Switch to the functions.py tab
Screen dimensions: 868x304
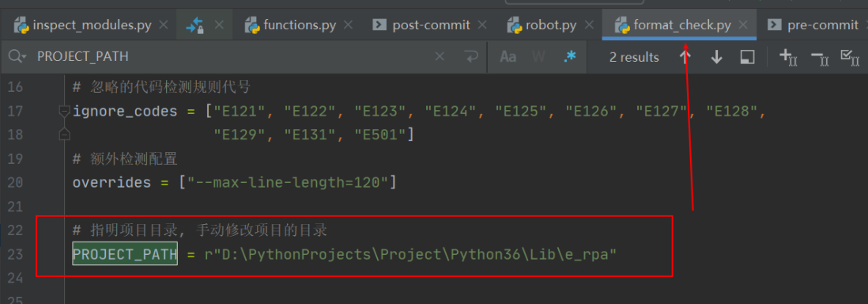291,25
